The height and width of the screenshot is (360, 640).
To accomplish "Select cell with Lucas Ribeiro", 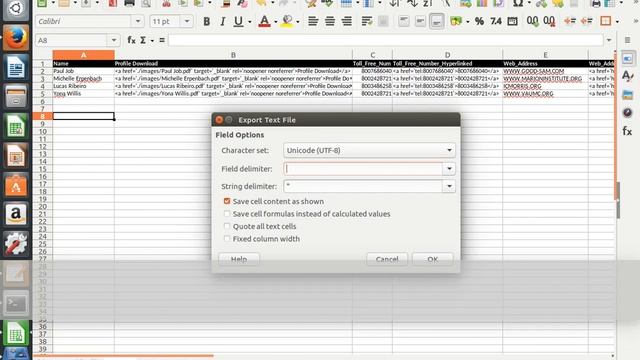I will (83, 86).
